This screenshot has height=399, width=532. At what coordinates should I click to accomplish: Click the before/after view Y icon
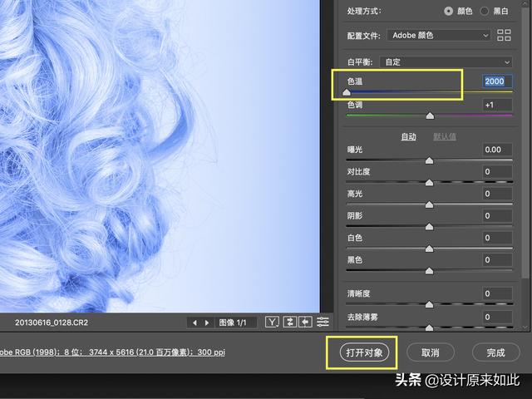tap(272, 322)
